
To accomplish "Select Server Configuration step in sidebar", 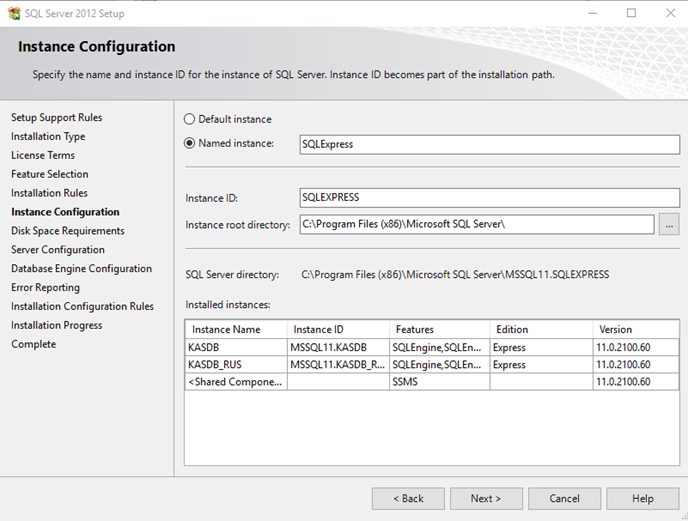I will [58, 250].
